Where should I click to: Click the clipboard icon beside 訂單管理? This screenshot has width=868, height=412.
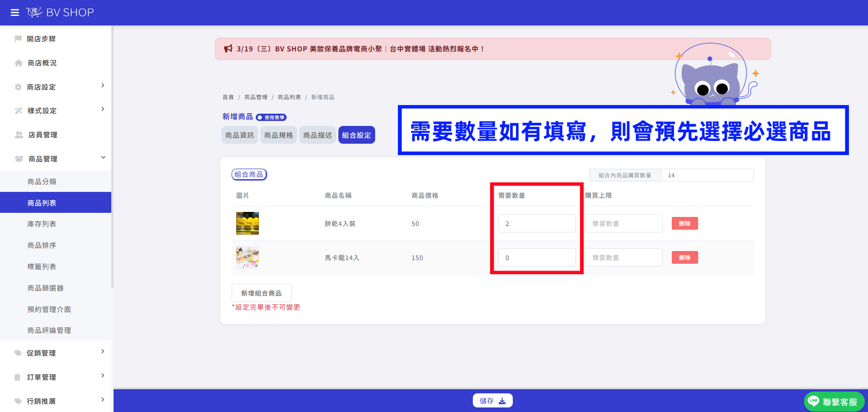tap(18, 377)
